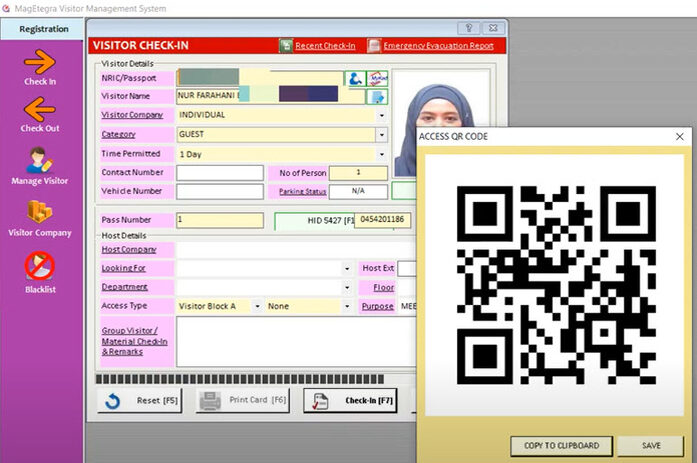Click the Category label link
This screenshot has width=697, height=463.
coord(118,134)
